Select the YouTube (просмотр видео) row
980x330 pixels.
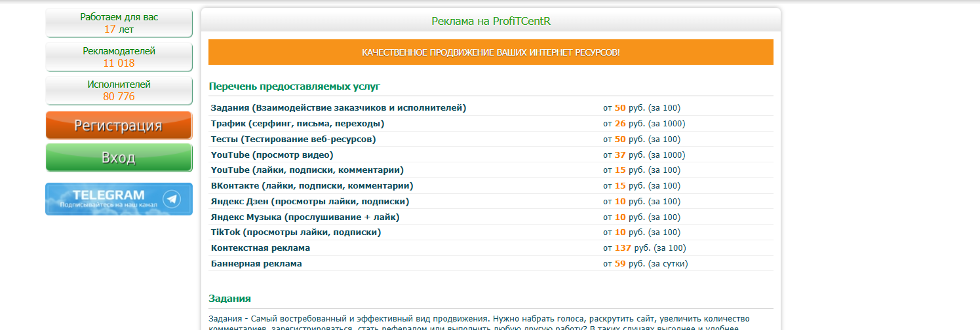point(491,155)
